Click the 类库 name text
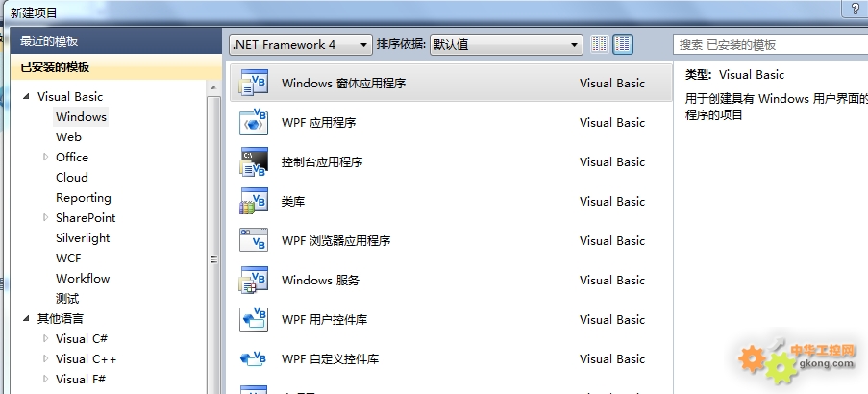Screen dimensions: 868x394 pos(293,202)
